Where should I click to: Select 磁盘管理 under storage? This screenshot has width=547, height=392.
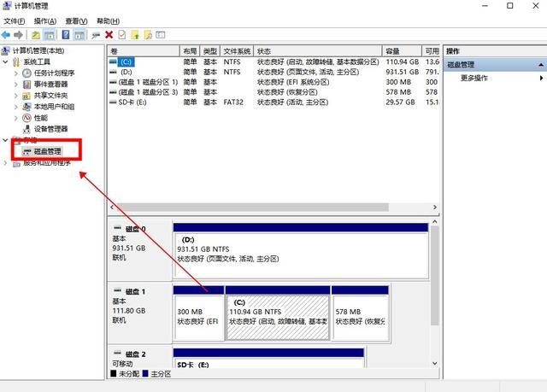pyautogui.click(x=48, y=151)
